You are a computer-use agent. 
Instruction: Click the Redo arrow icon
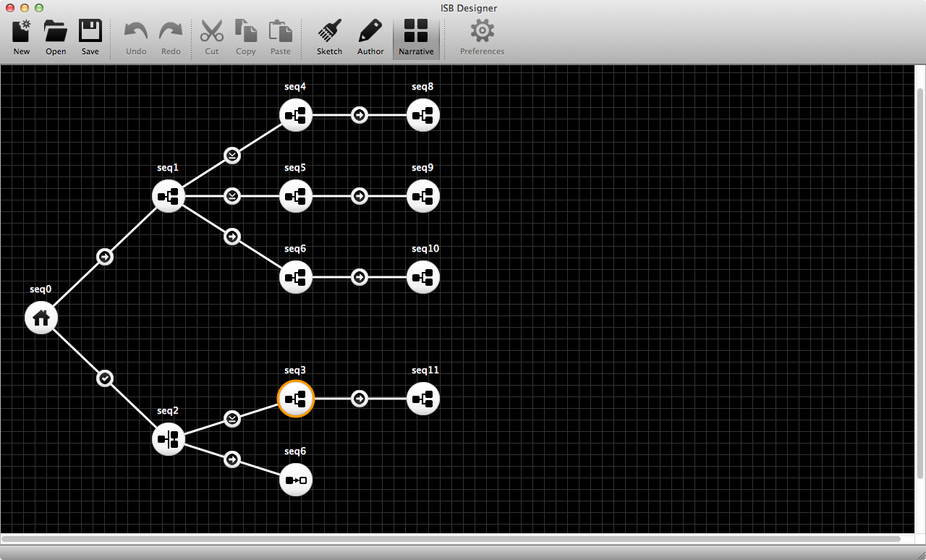[x=171, y=32]
